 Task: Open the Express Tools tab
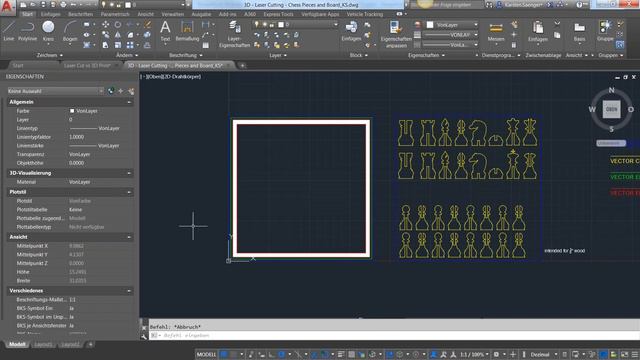click(278, 14)
